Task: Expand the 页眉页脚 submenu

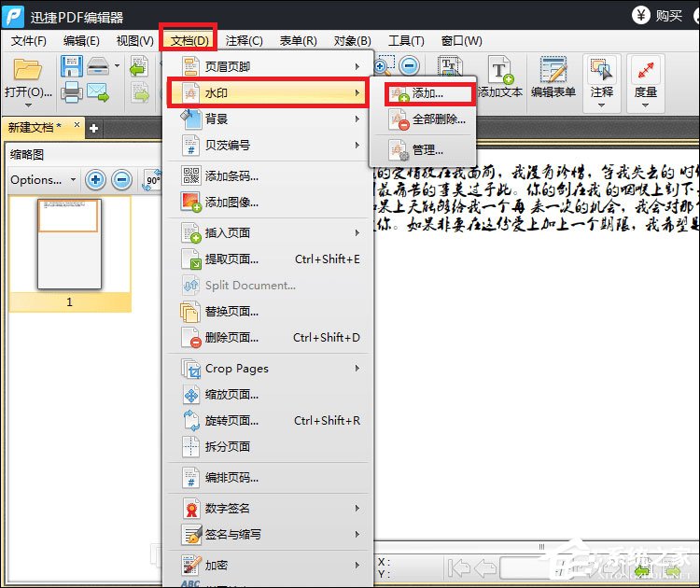Action: coord(269,66)
